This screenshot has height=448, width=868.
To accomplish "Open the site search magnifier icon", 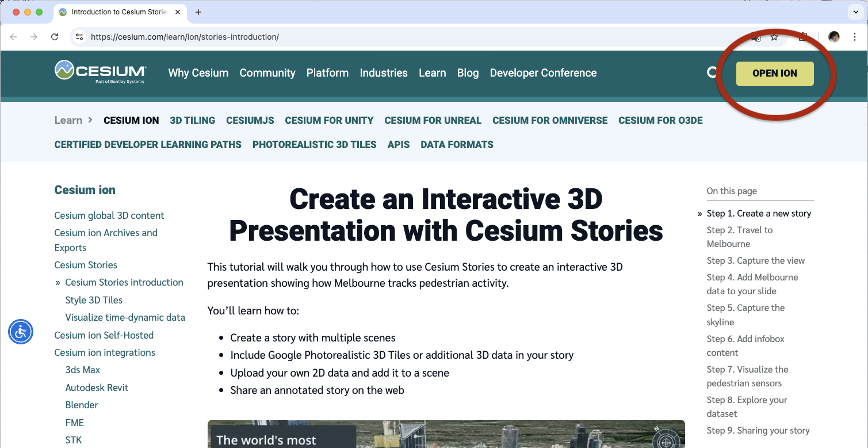I will tap(712, 73).
